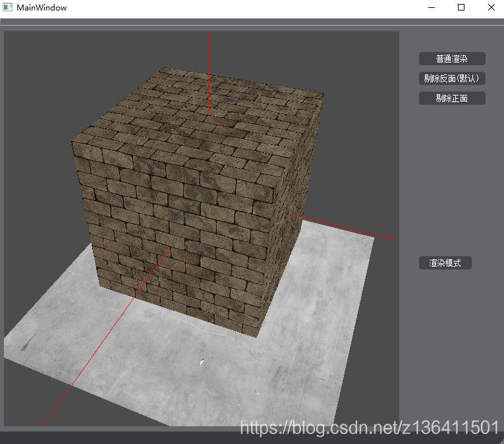
Task: Choose the 剔除正面 button
Action: click(452, 98)
